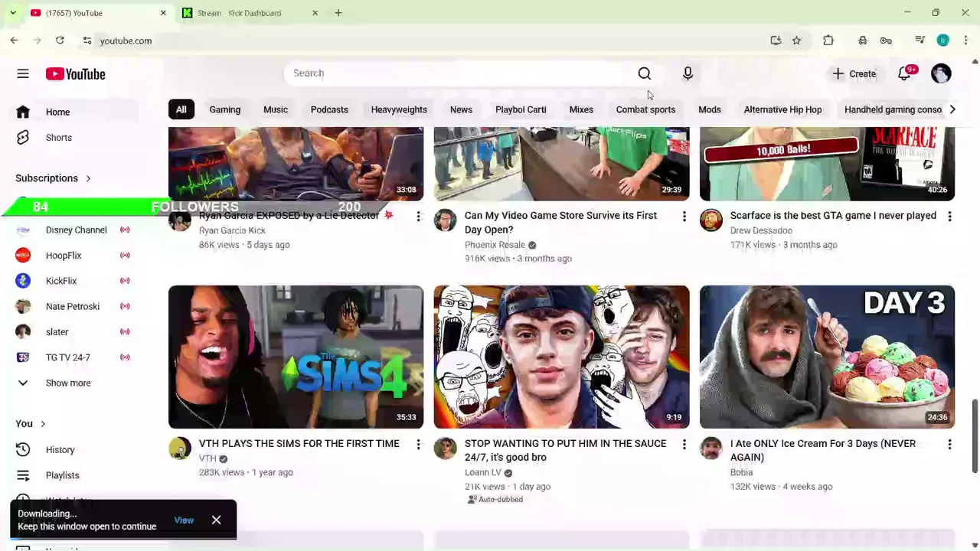This screenshot has width=980, height=551.
Task: Select the Alternative Hip Hop chip
Action: point(782,109)
